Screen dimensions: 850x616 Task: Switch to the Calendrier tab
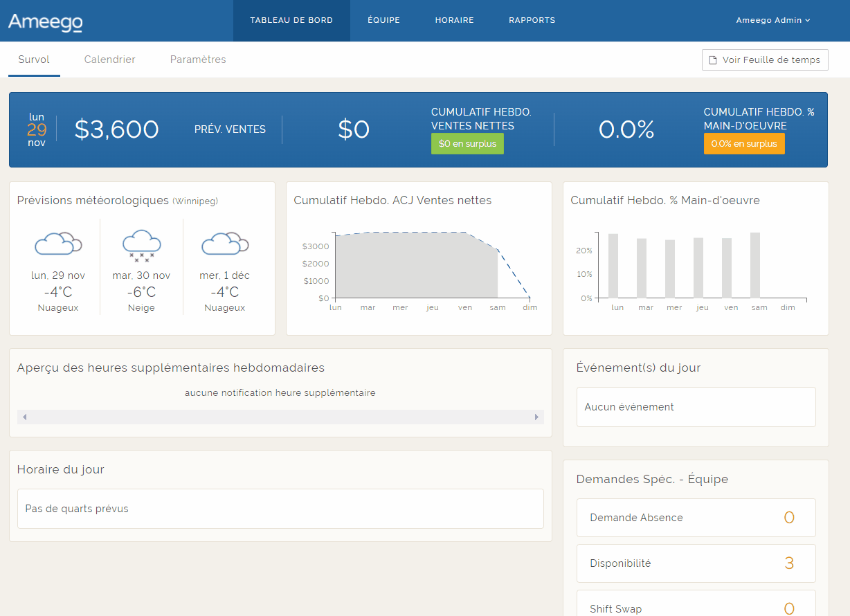click(x=109, y=60)
